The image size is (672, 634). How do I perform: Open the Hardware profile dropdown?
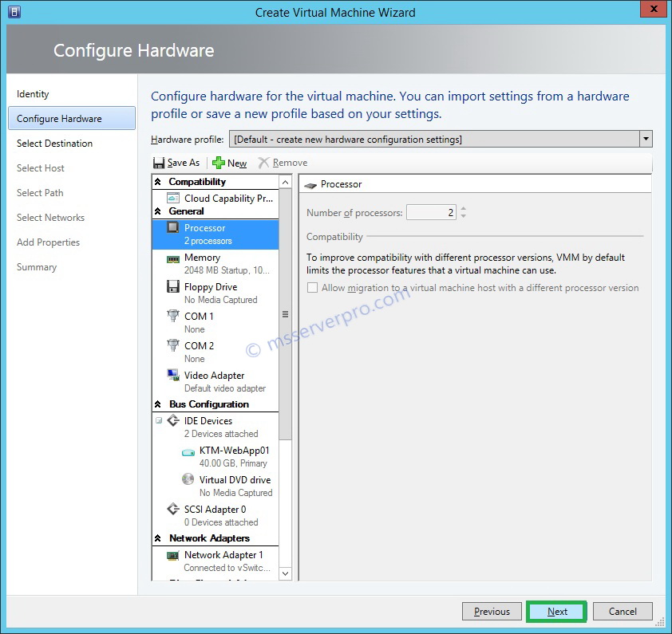coord(646,140)
